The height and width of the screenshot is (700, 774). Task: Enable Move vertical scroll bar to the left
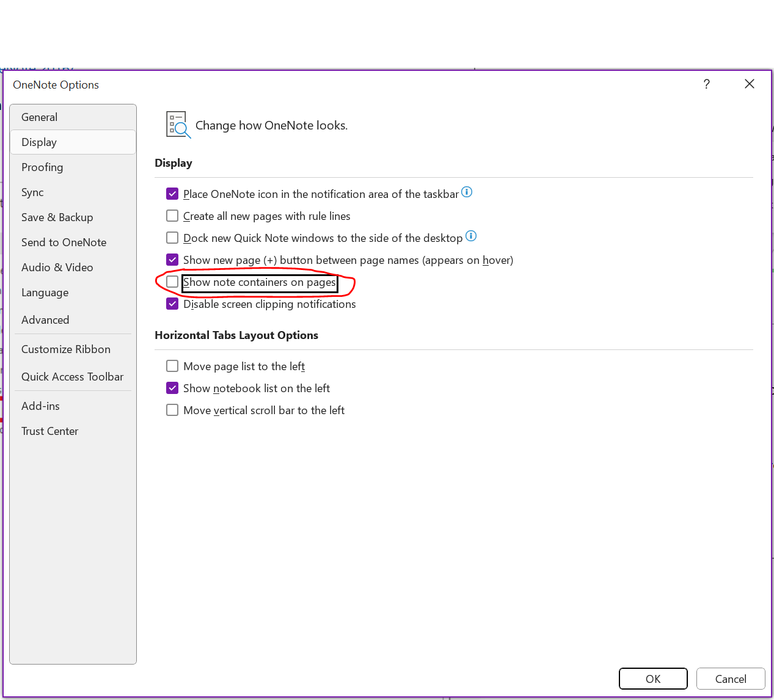click(172, 410)
